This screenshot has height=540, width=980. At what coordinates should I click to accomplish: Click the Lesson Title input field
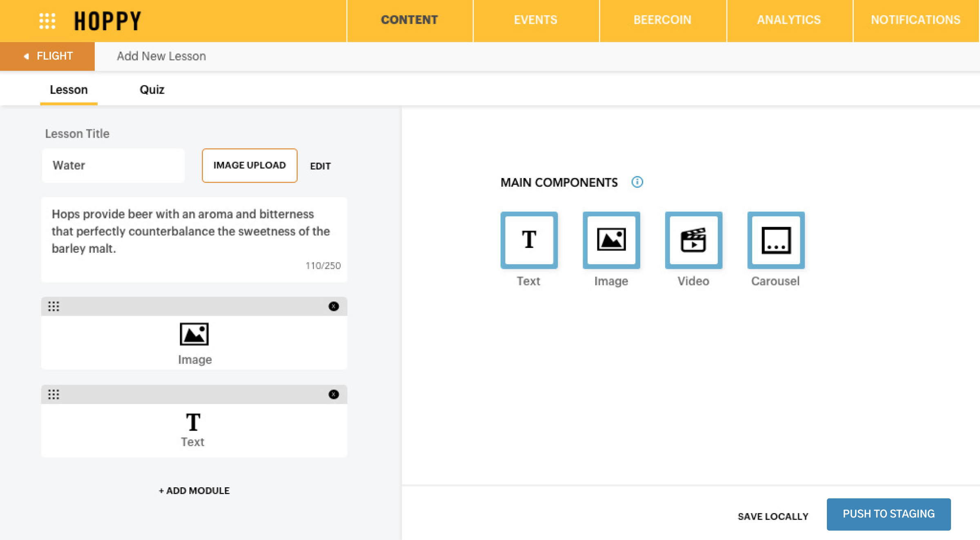(114, 165)
